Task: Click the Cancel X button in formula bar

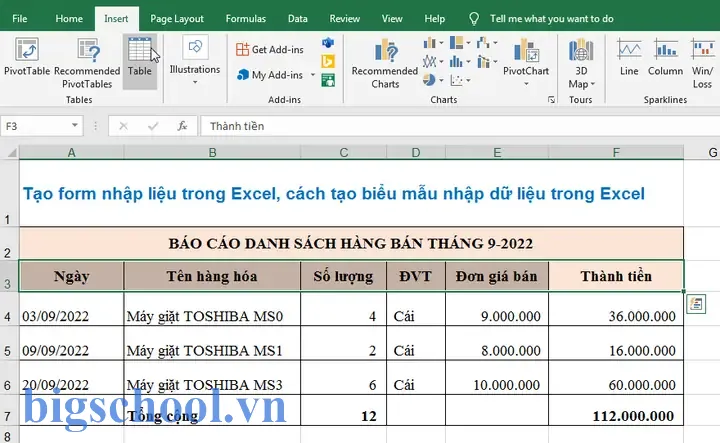Action: (x=123, y=126)
